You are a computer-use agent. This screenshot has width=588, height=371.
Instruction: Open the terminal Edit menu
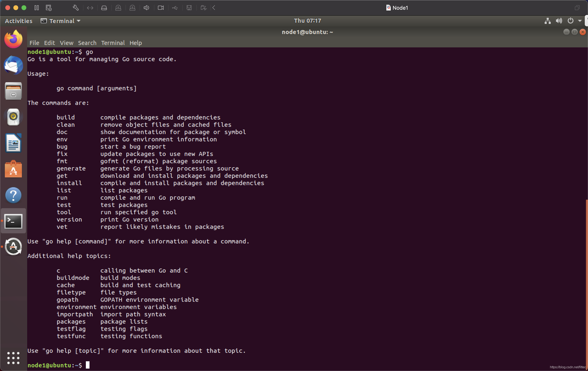coord(50,43)
